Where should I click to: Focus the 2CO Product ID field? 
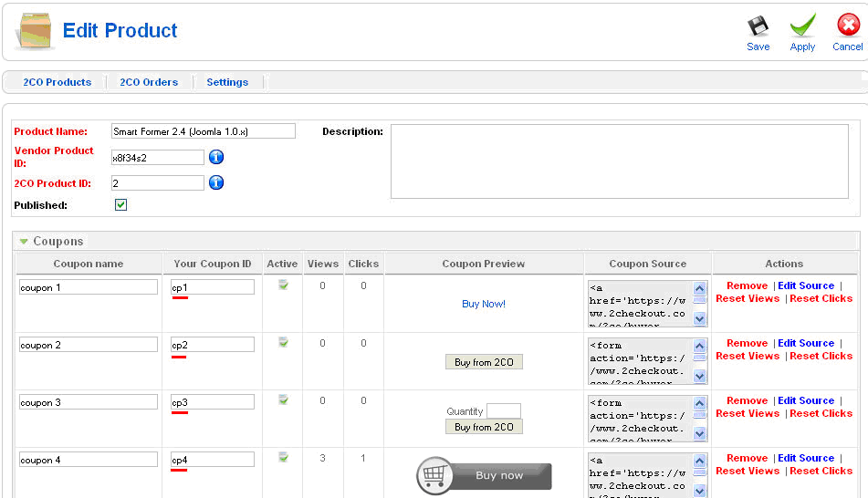tap(158, 183)
